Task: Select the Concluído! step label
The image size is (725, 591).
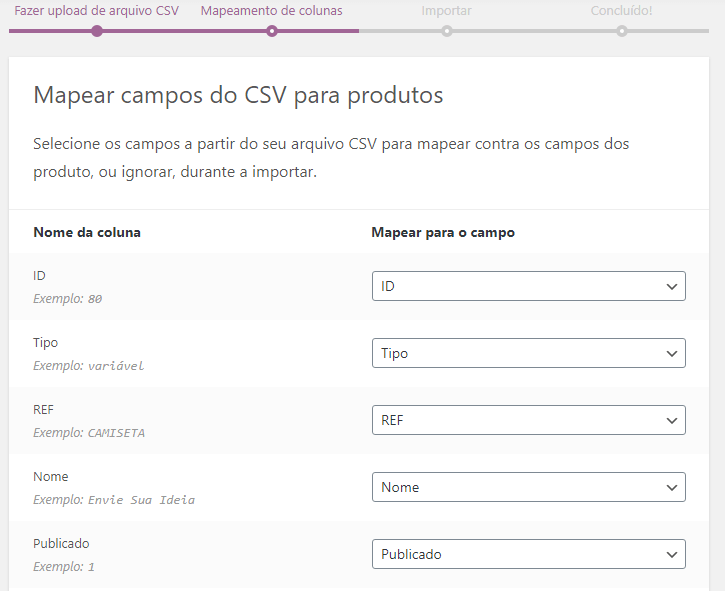Action: (x=622, y=11)
